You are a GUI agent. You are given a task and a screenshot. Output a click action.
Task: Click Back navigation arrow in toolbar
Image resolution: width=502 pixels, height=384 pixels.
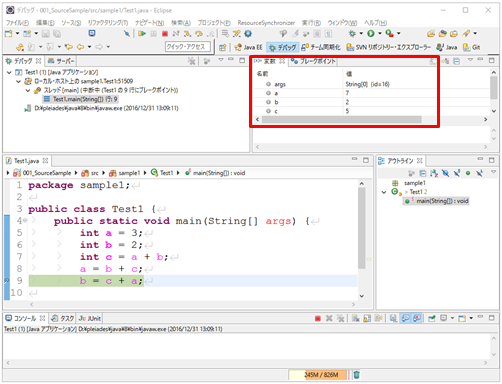point(80,47)
